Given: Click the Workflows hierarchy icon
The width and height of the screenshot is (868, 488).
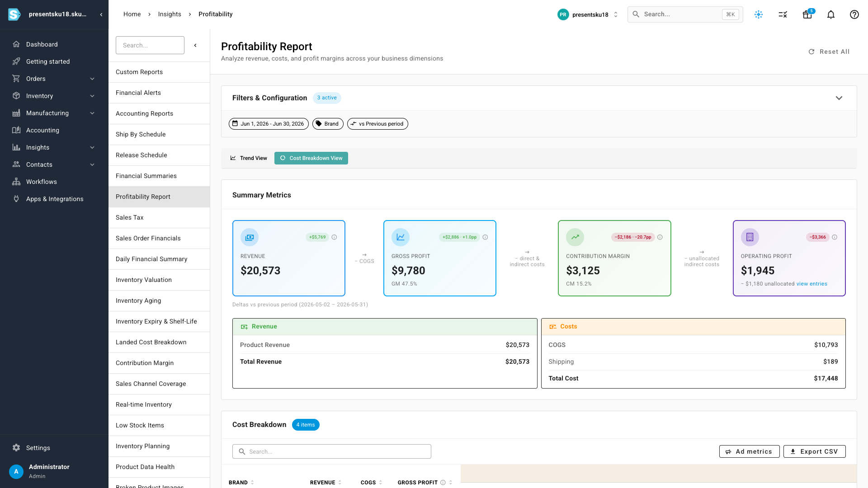Looking at the screenshot, I should coord(16,182).
